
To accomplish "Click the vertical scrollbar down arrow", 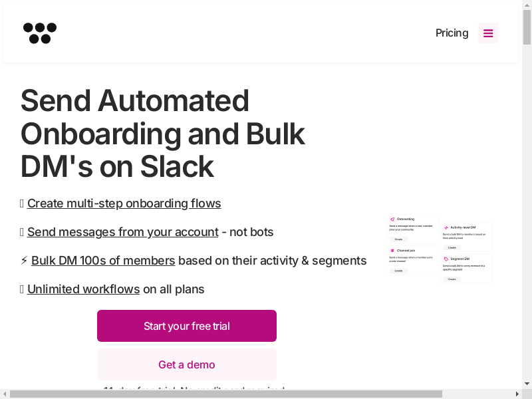I will tap(527, 384).
